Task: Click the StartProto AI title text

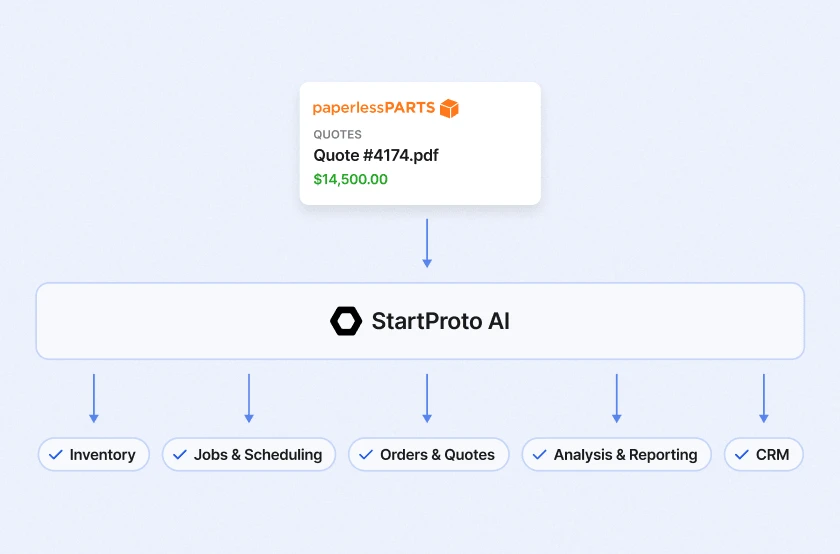Action: click(440, 321)
